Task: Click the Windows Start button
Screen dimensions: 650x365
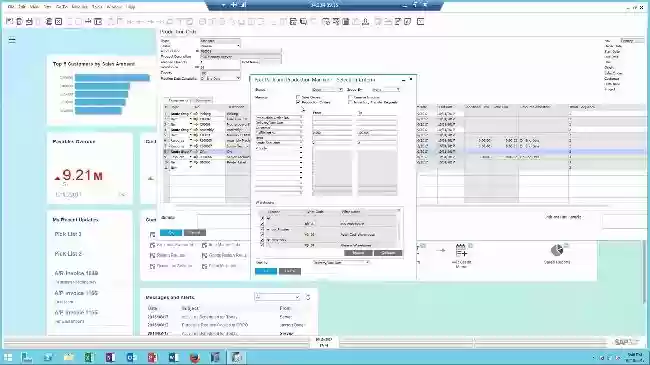Action: pyautogui.click(x=8, y=358)
